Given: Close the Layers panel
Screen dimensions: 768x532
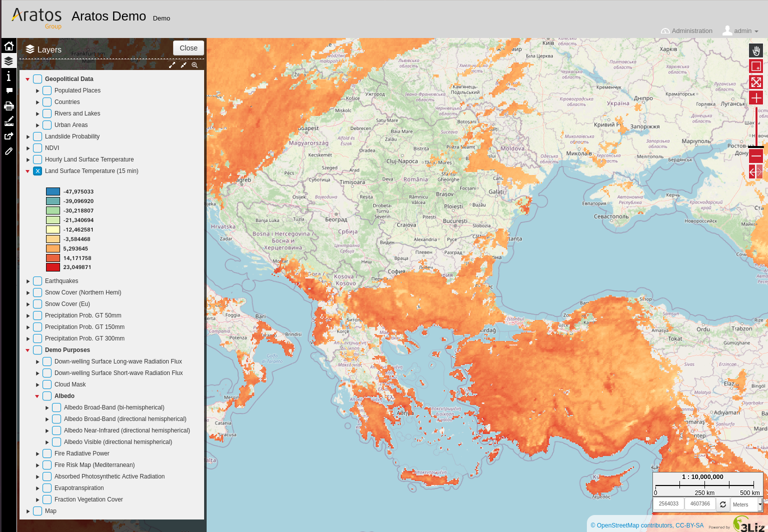Looking at the screenshot, I should pos(188,48).
